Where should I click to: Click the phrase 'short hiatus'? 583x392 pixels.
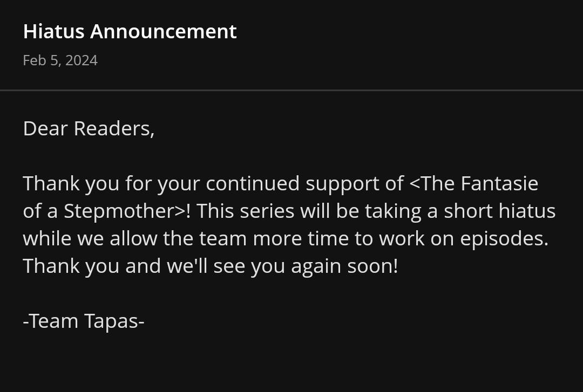500,211
